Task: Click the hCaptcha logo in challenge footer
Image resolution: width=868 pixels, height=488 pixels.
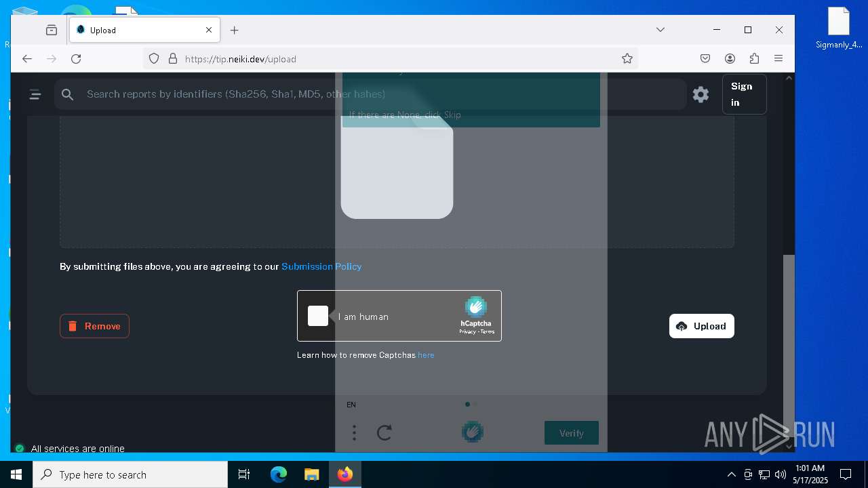Action: click(x=473, y=432)
